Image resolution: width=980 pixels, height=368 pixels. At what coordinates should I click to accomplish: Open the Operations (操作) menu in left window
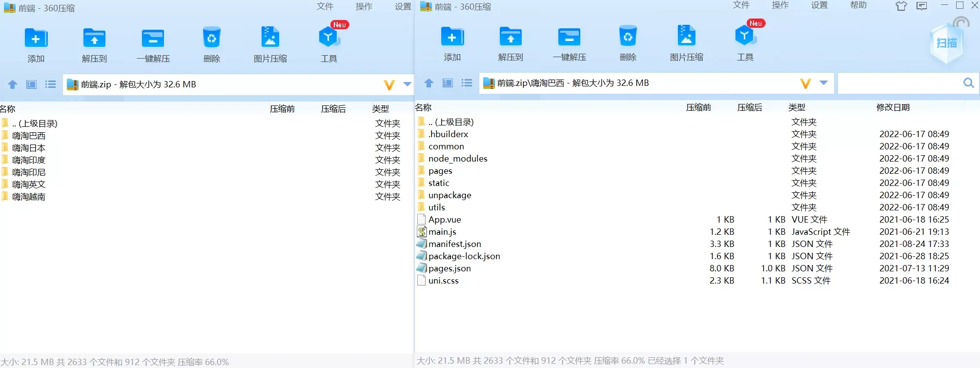click(x=364, y=6)
